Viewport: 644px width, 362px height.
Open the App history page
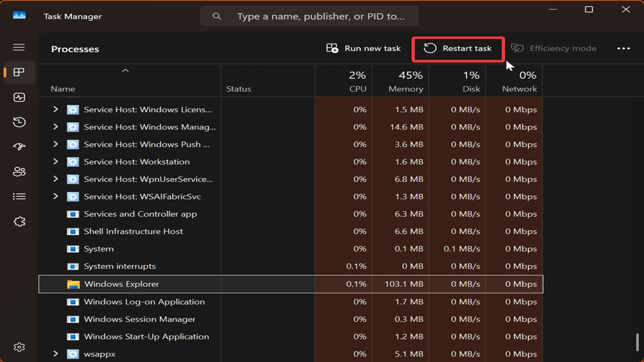pyautogui.click(x=19, y=122)
